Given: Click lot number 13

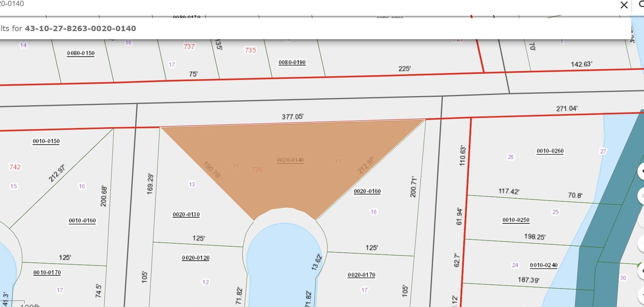Looking at the screenshot, I should tap(192, 184).
